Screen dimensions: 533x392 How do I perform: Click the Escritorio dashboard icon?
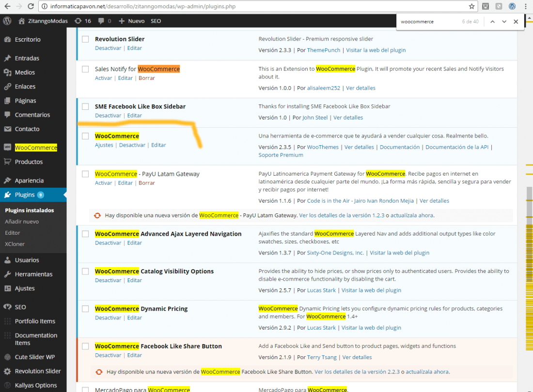click(x=7, y=39)
